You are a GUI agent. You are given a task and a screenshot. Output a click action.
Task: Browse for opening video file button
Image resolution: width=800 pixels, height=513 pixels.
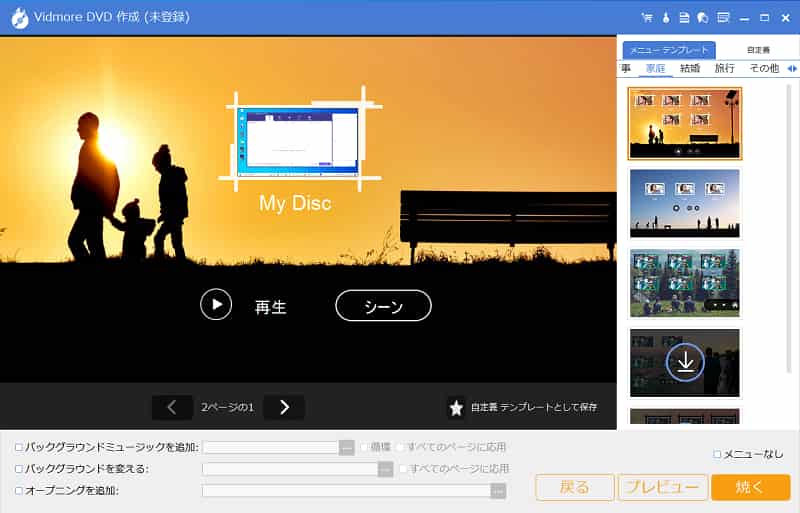pos(498,491)
